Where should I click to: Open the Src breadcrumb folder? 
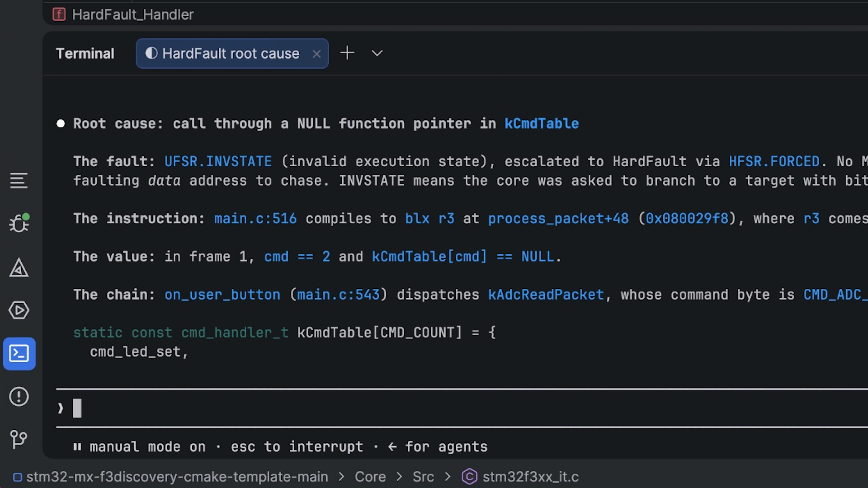tap(423, 477)
